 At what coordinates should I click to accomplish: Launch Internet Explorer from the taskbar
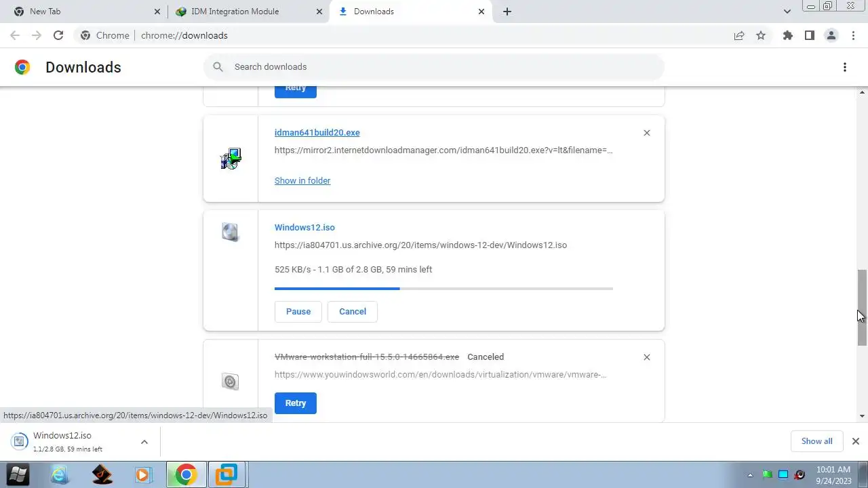[60, 475]
